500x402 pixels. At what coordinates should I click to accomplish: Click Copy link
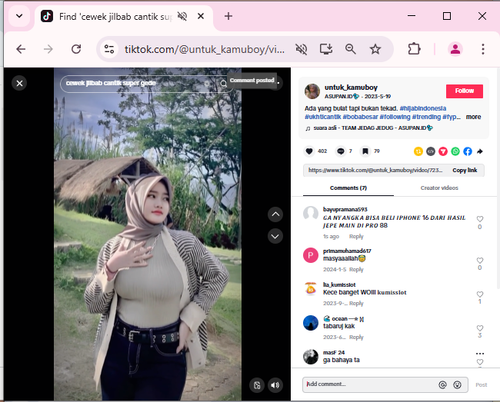tap(465, 170)
